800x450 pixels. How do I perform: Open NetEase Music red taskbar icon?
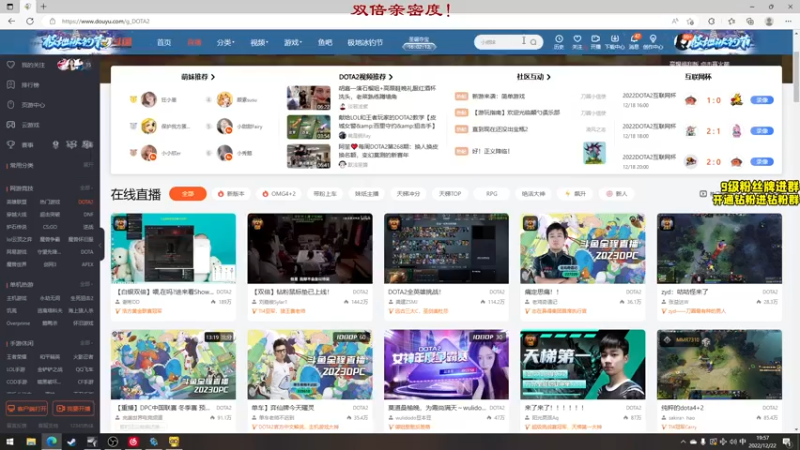pyautogui.click(x=133, y=442)
